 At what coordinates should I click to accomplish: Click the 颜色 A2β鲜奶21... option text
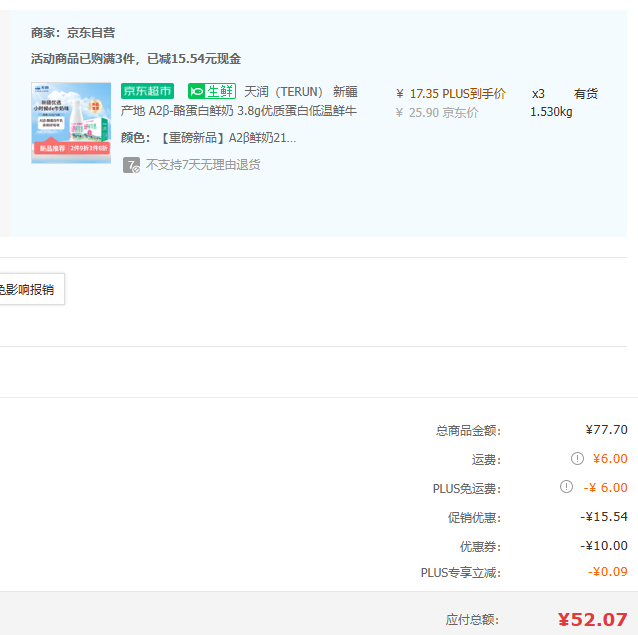tap(208, 138)
